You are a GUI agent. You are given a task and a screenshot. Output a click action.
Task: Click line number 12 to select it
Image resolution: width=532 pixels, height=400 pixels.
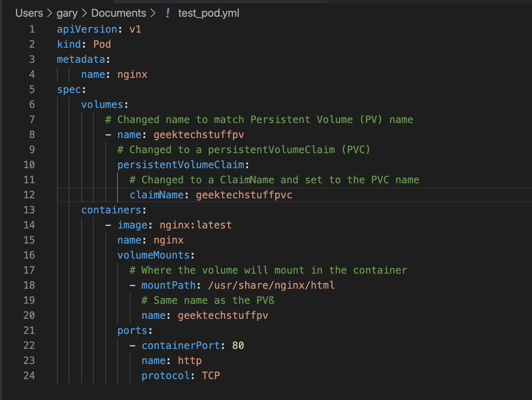[29, 195]
